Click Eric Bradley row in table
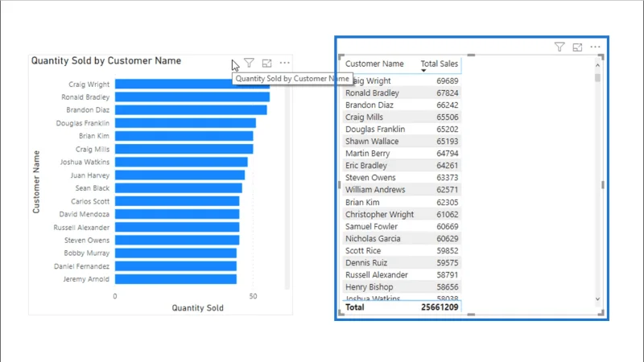 401,166
